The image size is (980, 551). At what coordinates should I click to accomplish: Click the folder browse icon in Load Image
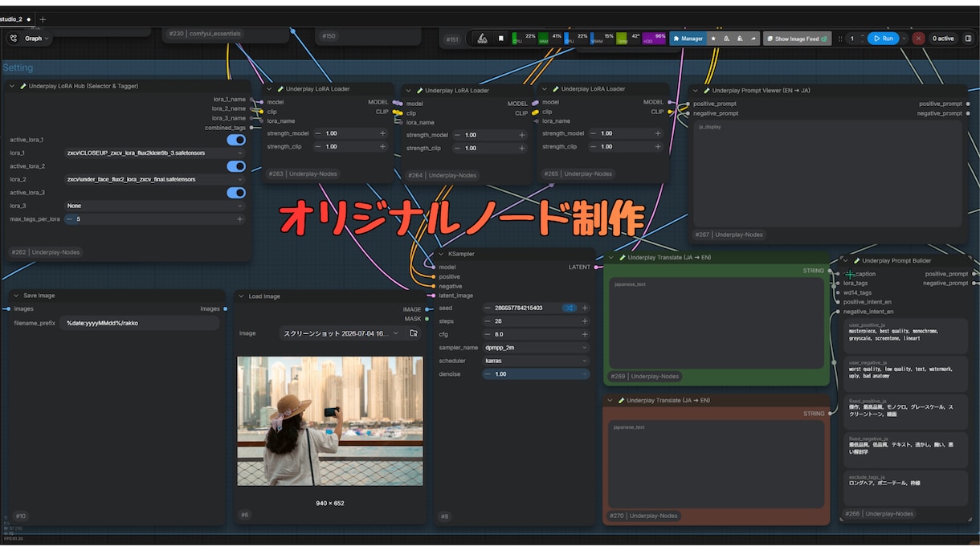point(414,333)
